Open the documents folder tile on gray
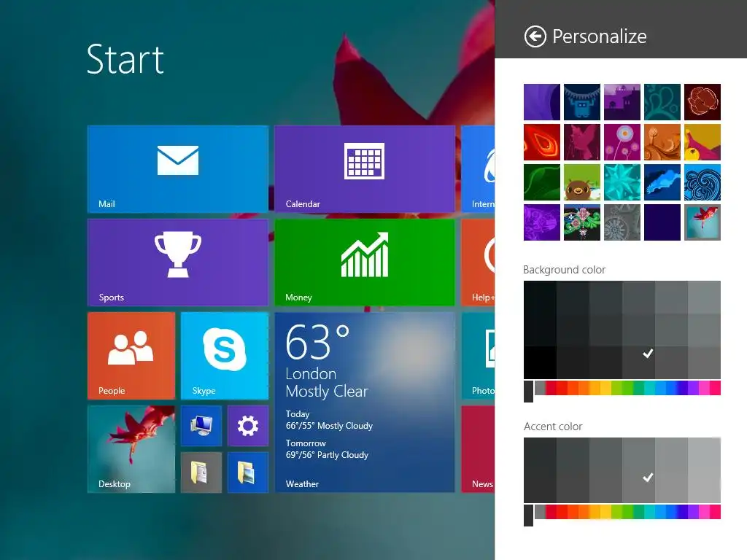This screenshot has height=560, width=747. (x=201, y=472)
